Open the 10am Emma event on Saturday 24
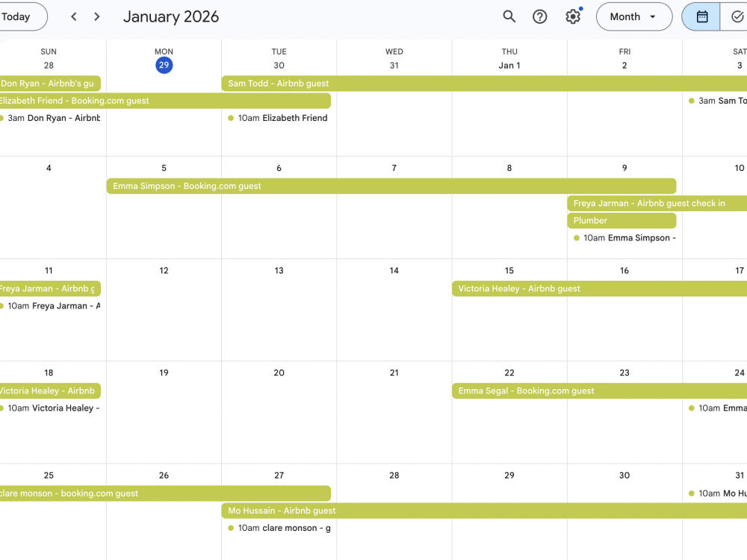 coord(717,408)
